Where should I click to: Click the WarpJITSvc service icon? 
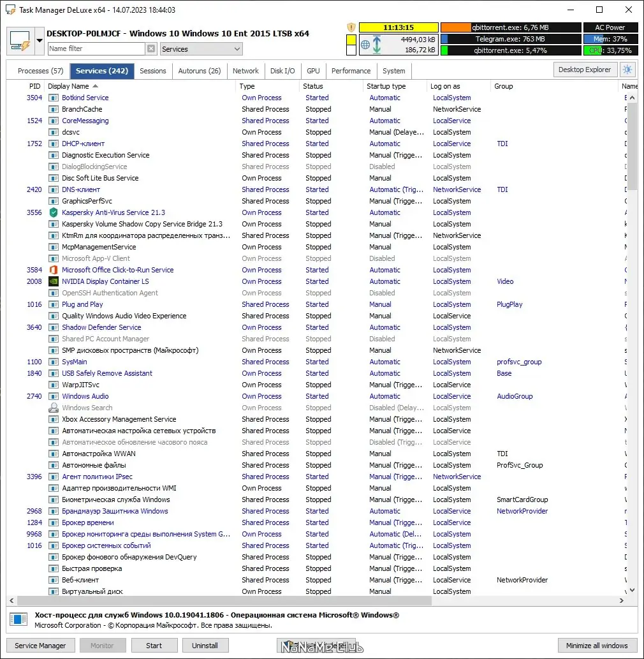(54, 385)
